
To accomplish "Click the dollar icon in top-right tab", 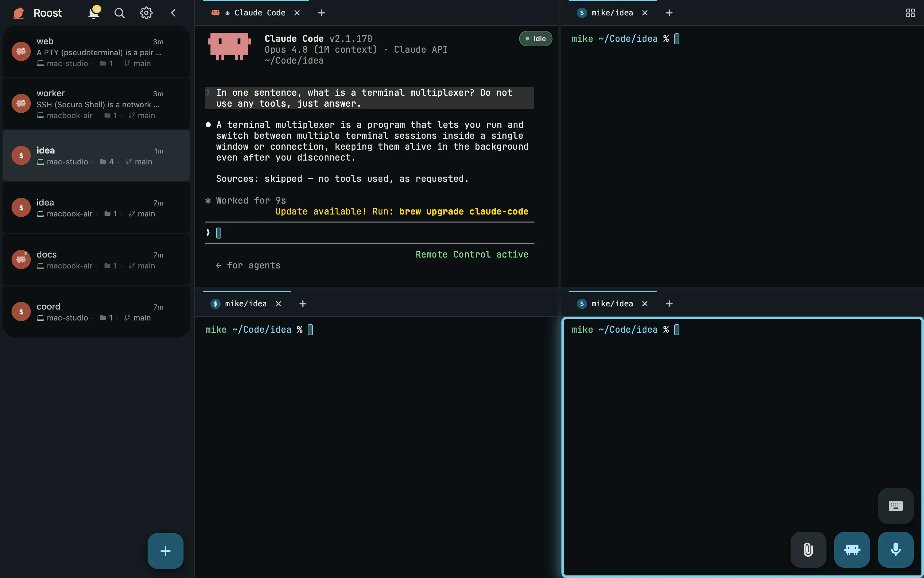I will 582,13.
